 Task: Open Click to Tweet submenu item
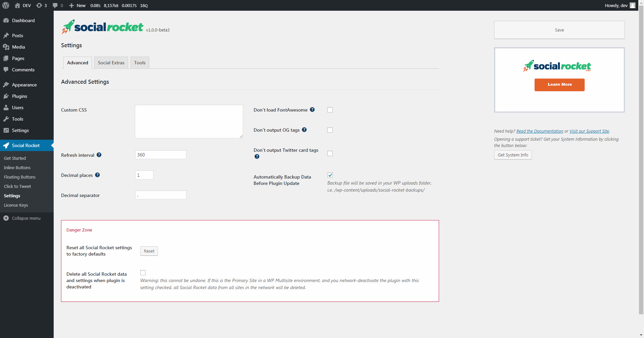click(x=17, y=186)
